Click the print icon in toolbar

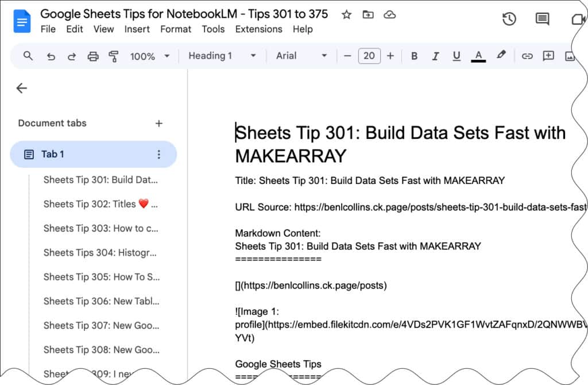92,56
